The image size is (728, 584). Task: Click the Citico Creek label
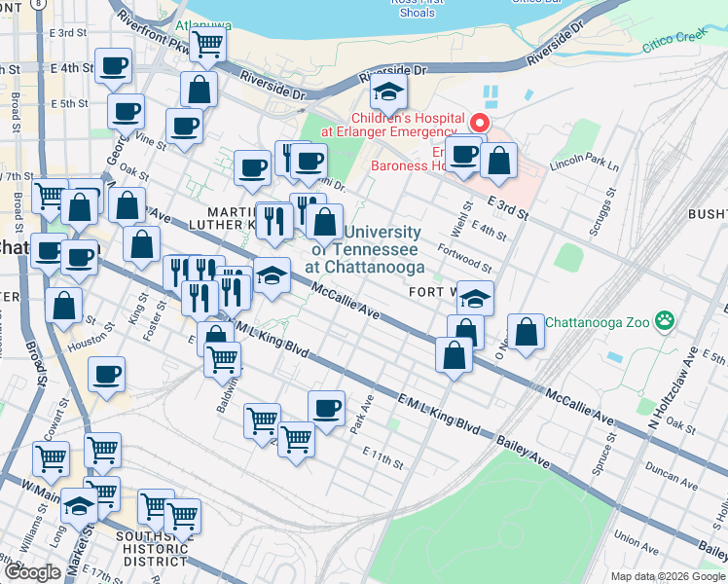(x=675, y=40)
